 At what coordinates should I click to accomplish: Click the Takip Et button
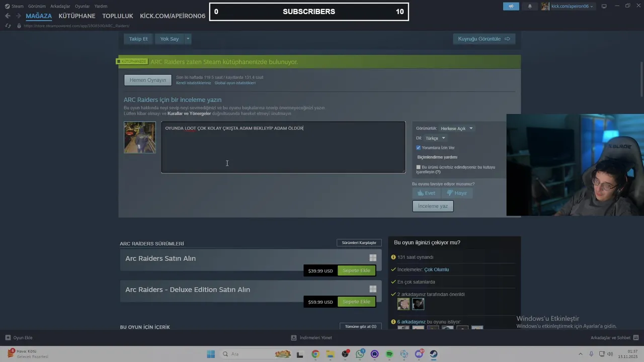(138, 39)
